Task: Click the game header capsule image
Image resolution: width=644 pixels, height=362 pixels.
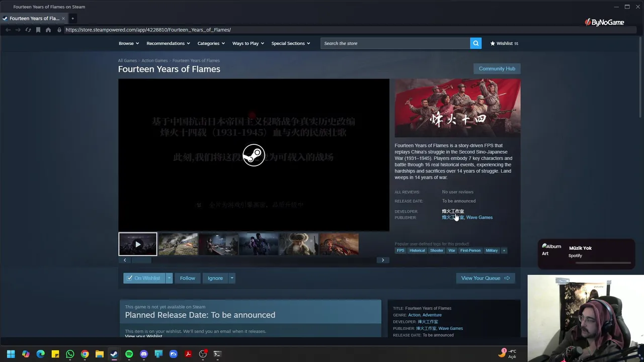Action: pos(457,108)
